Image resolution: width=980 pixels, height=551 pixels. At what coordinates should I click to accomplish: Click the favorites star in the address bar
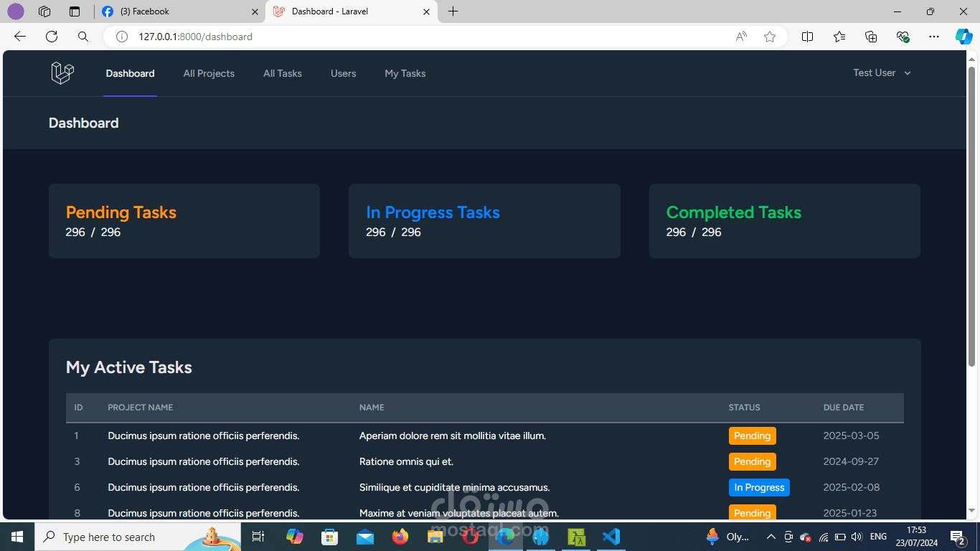pyautogui.click(x=769, y=37)
